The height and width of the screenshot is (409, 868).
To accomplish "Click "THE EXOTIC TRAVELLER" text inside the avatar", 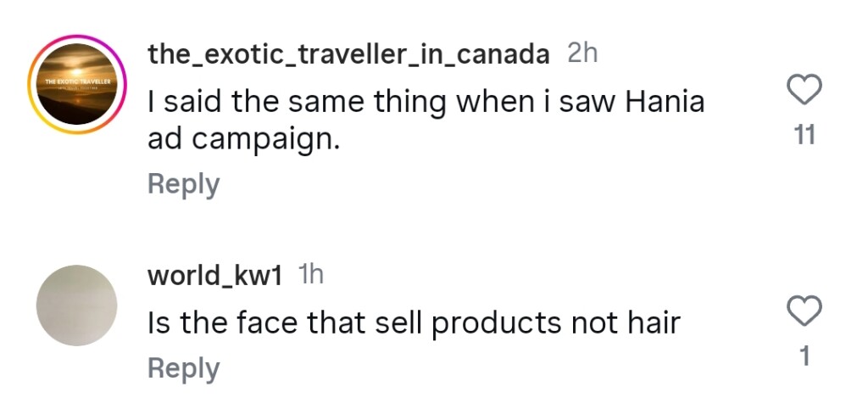I will [x=78, y=81].
